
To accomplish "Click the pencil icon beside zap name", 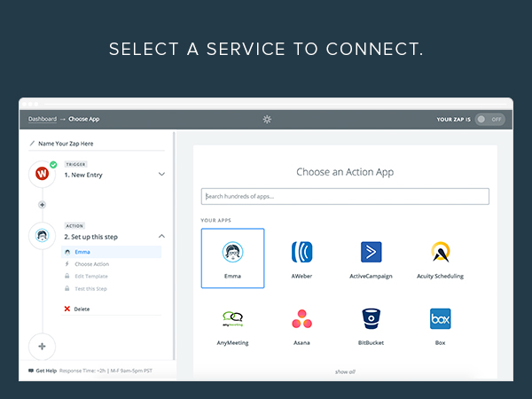I will tap(32, 143).
